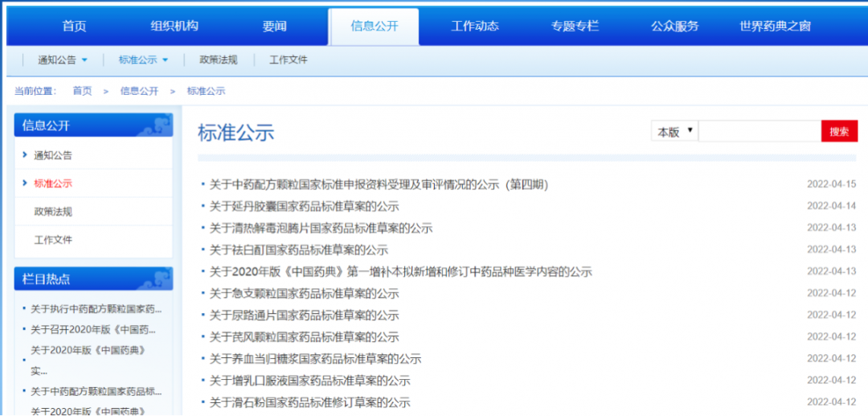This screenshot has width=868, height=416.
Task: Go to 首页 in top navigation
Action: pyautogui.click(x=74, y=27)
